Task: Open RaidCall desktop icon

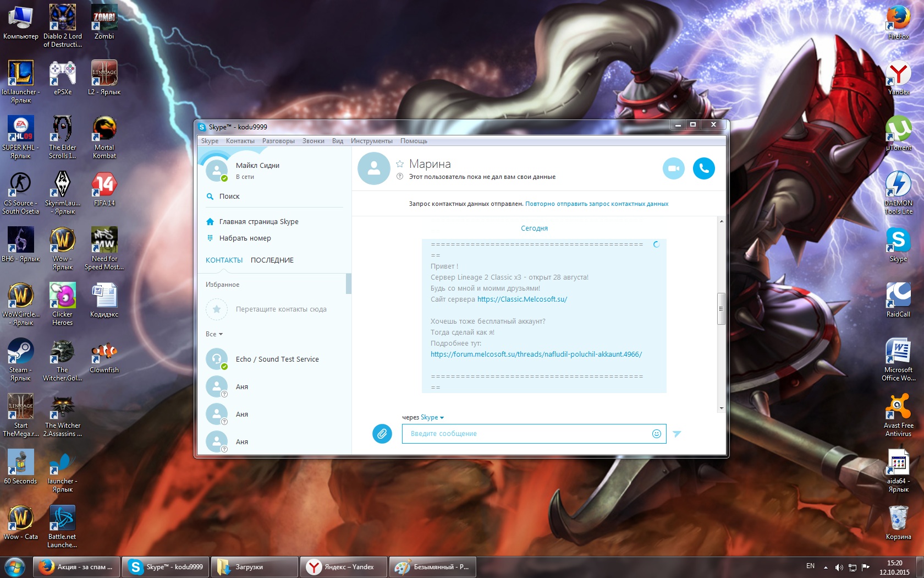Action: click(x=899, y=300)
